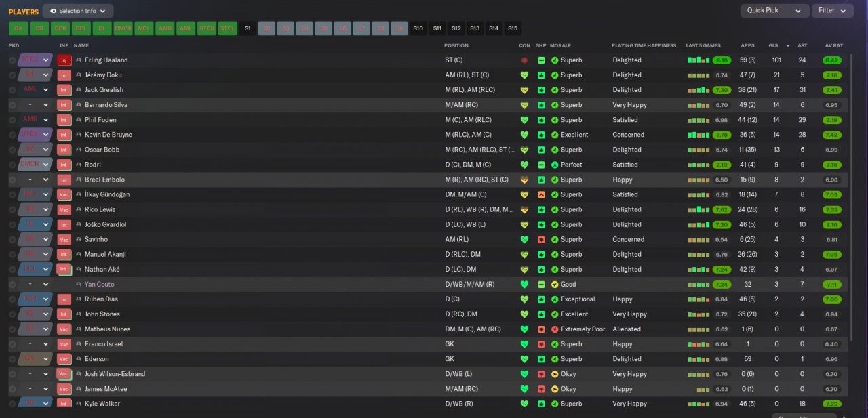Screen dimensions: 868x418
Task: Click Franco Israel's red match sharpness icon
Action: (540, 344)
